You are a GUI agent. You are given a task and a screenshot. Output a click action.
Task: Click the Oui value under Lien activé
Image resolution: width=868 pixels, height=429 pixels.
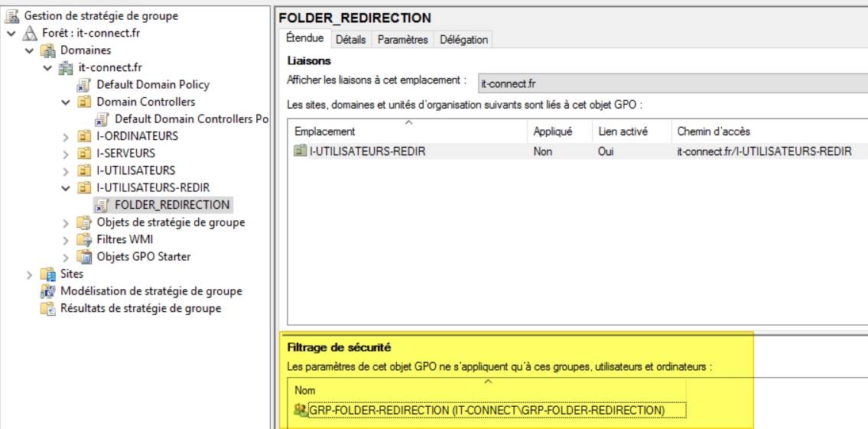(606, 151)
